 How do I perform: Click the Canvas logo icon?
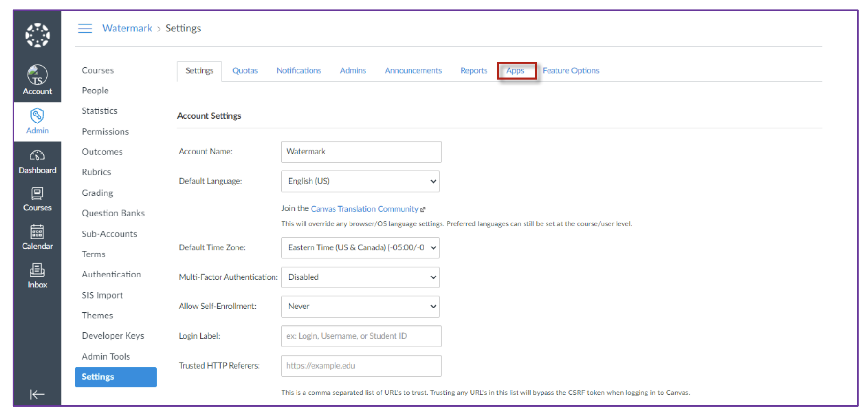(x=38, y=35)
